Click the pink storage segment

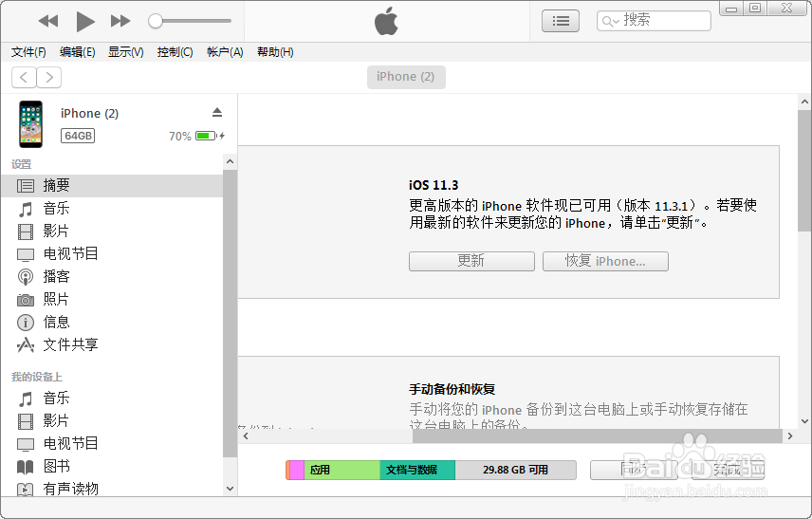click(x=297, y=470)
